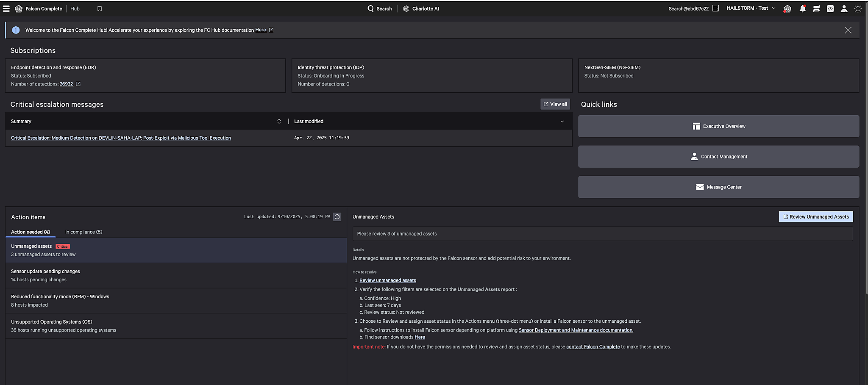Open the critical escalation DEVLIN-SAHA-LAP link

tap(121, 138)
